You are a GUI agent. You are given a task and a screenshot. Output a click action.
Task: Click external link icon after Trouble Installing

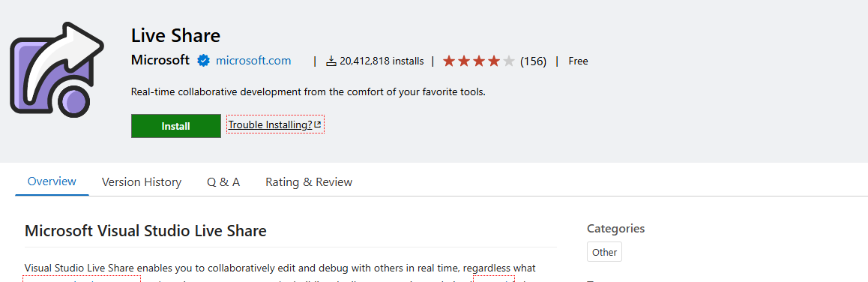(x=317, y=124)
